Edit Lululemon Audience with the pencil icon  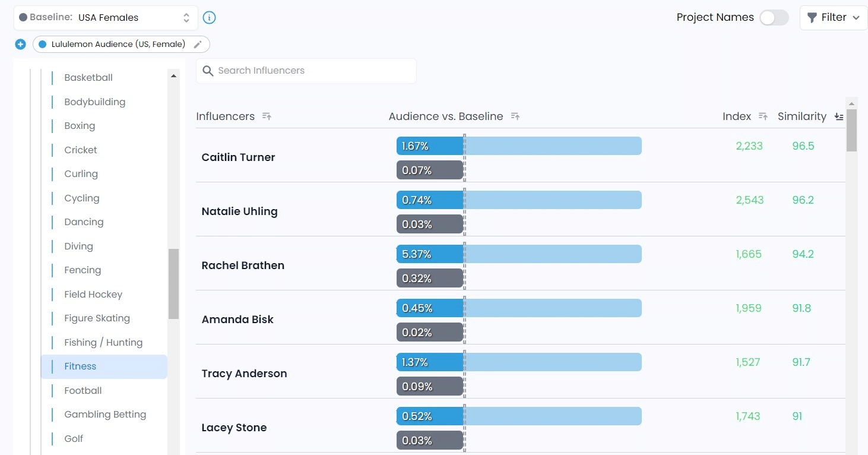[198, 45]
